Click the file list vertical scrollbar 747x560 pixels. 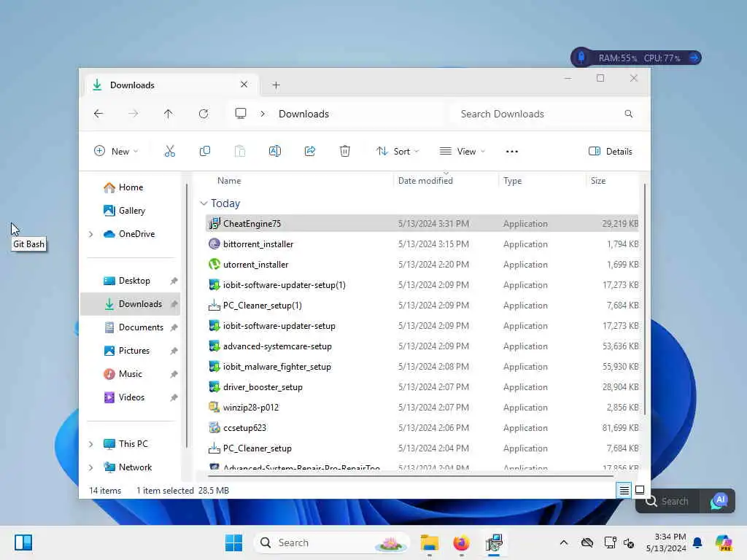click(645, 298)
